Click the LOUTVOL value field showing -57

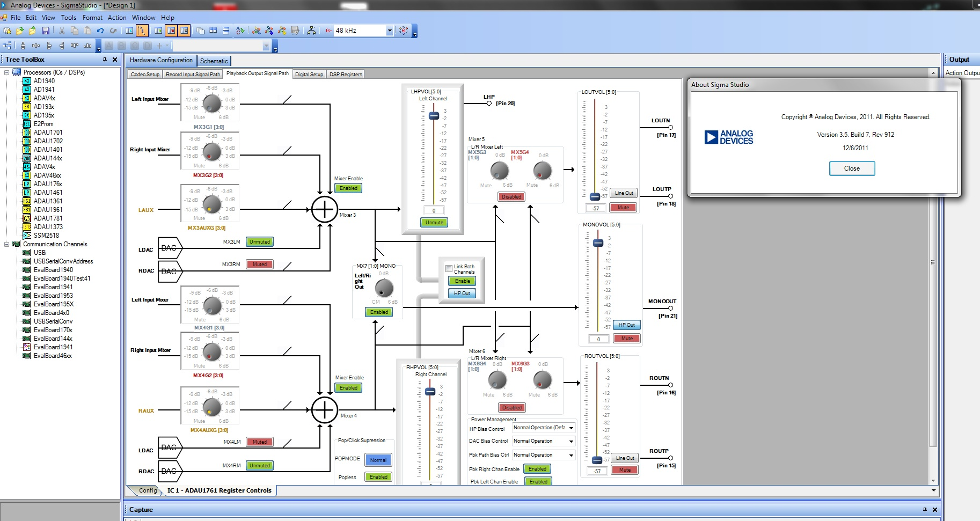pyautogui.click(x=596, y=208)
